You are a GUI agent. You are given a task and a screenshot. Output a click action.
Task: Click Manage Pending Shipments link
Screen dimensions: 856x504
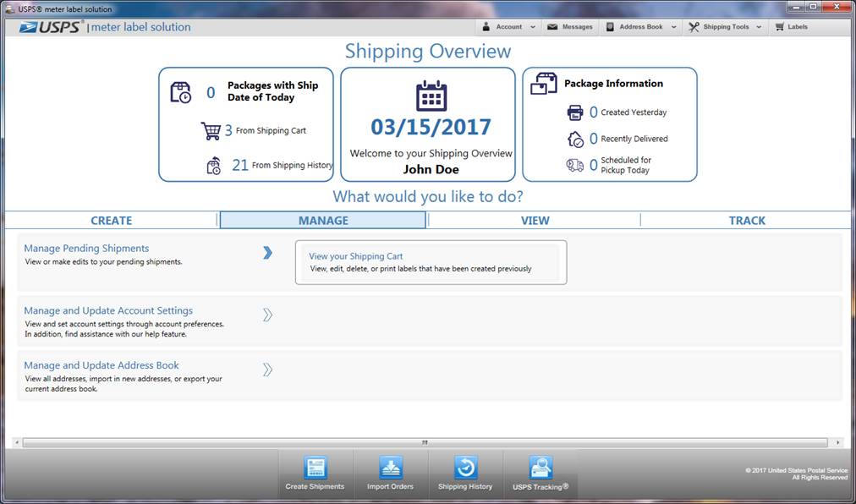click(x=86, y=249)
